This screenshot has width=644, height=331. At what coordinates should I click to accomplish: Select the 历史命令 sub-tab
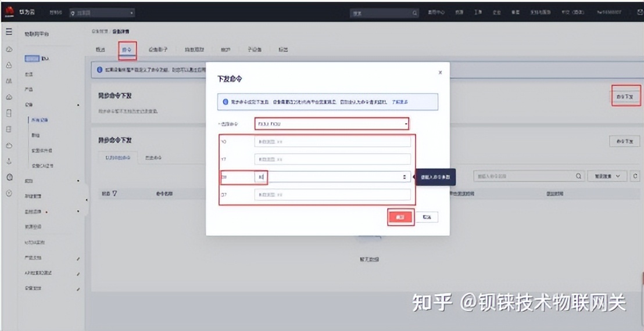(155, 158)
